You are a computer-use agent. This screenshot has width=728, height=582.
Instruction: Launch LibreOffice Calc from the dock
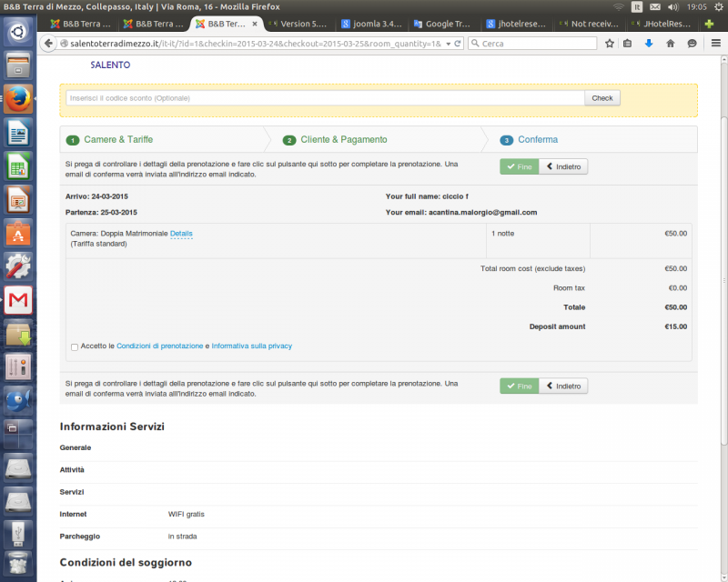[18, 166]
